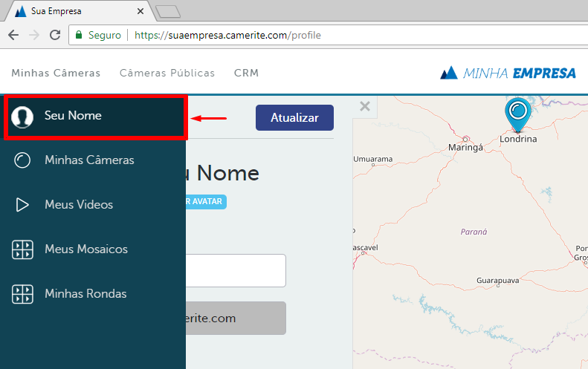Open Minhas Câmeras in top navigation

56,73
